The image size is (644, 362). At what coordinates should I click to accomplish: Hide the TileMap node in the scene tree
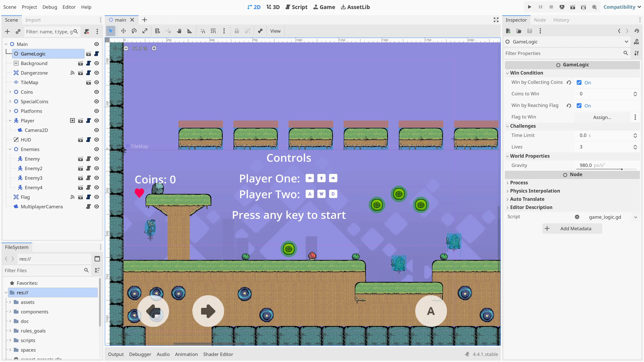[96, 82]
